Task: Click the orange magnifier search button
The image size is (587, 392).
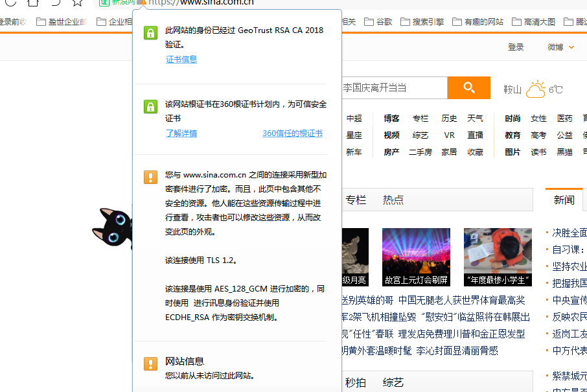Action: pyautogui.click(x=468, y=87)
